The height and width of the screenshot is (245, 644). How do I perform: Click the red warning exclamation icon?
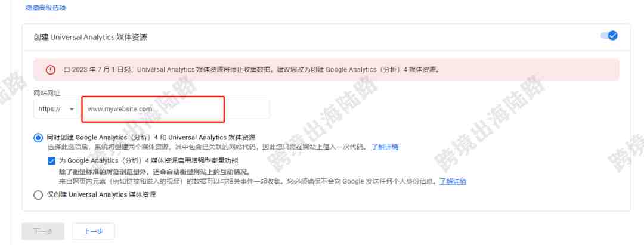pyautogui.click(x=51, y=70)
